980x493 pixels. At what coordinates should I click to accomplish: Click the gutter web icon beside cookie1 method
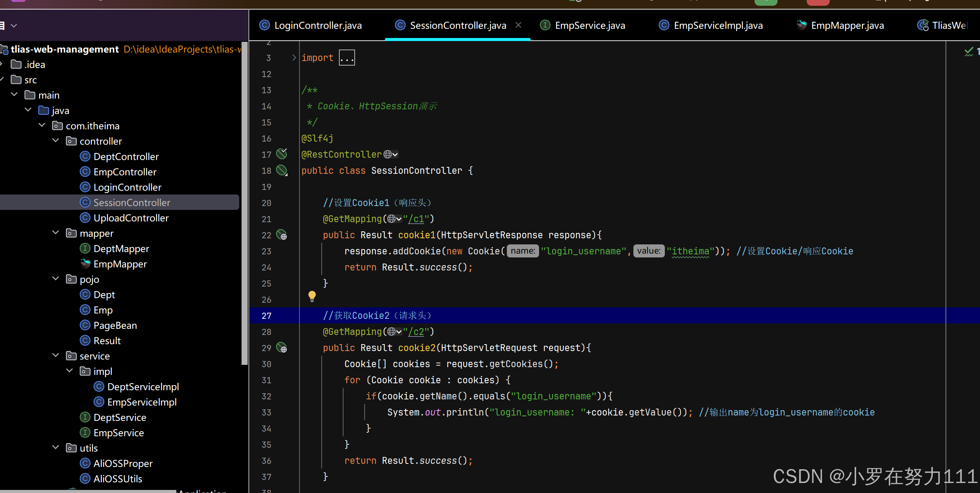pyautogui.click(x=282, y=234)
